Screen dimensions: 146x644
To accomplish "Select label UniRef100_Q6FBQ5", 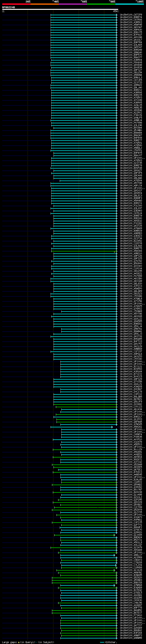I will [131, 422].
